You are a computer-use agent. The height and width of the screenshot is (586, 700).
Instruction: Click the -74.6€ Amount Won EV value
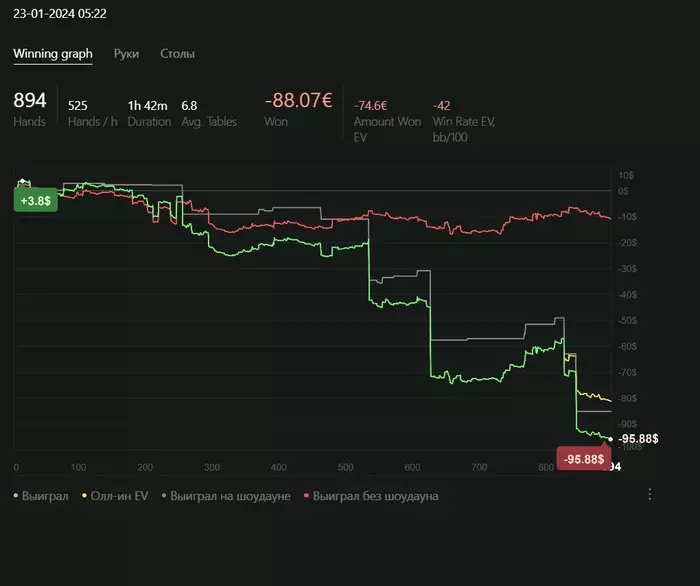371,106
